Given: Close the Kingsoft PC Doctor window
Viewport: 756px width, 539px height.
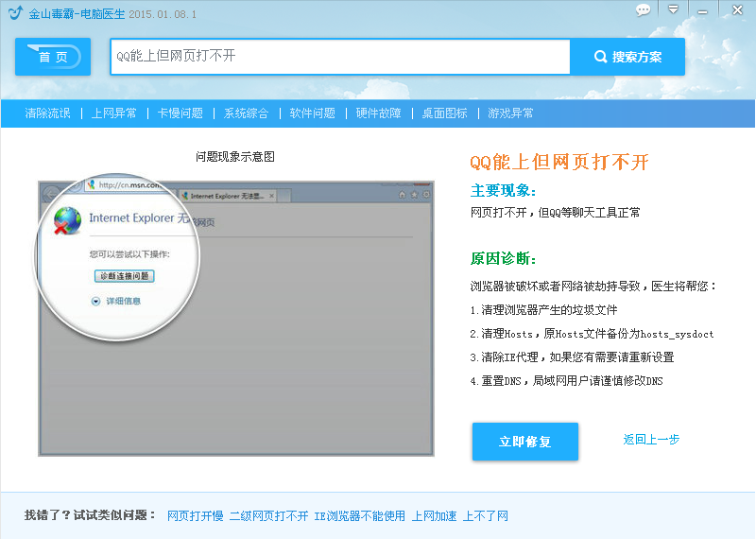Looking at the screenshot, I should (737, 9).
